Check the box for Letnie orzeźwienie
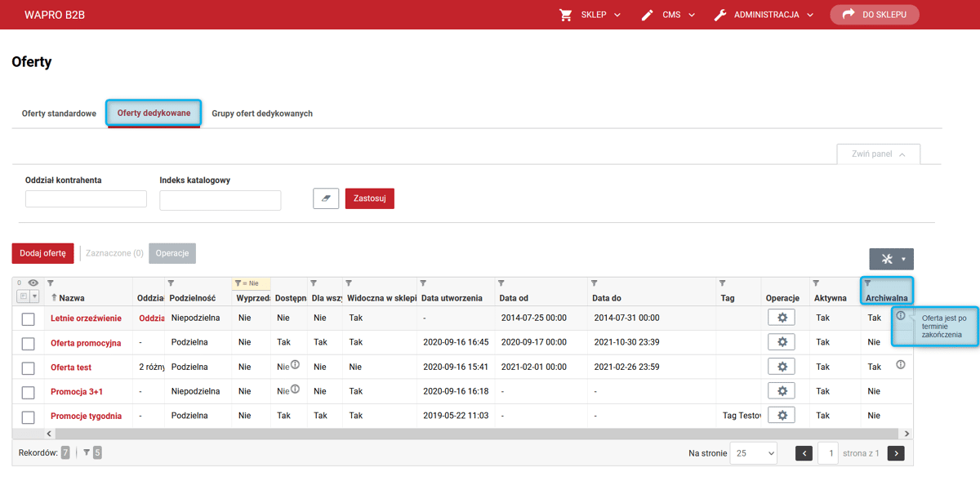This screenshot has height=481, width=980. [x=28, y=319]
